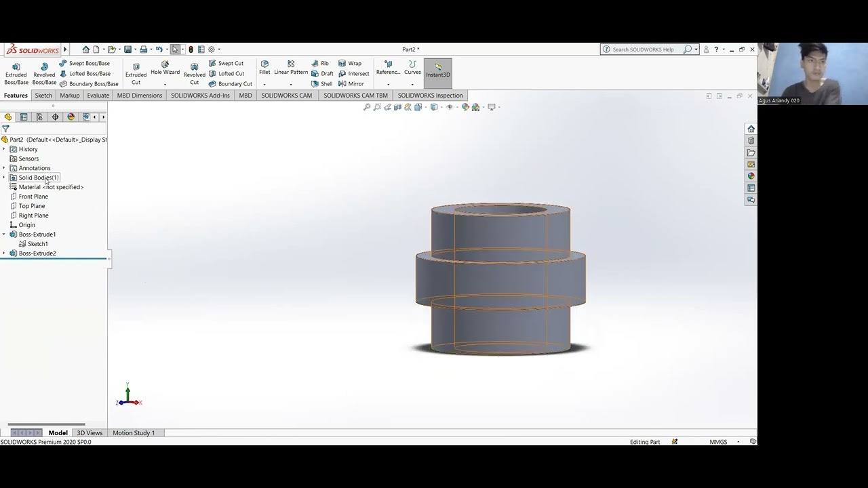Activate the Extruded Cut tool
Image resolution: width=868 pixels, height=488 pixels.
[x=136, y=74]
